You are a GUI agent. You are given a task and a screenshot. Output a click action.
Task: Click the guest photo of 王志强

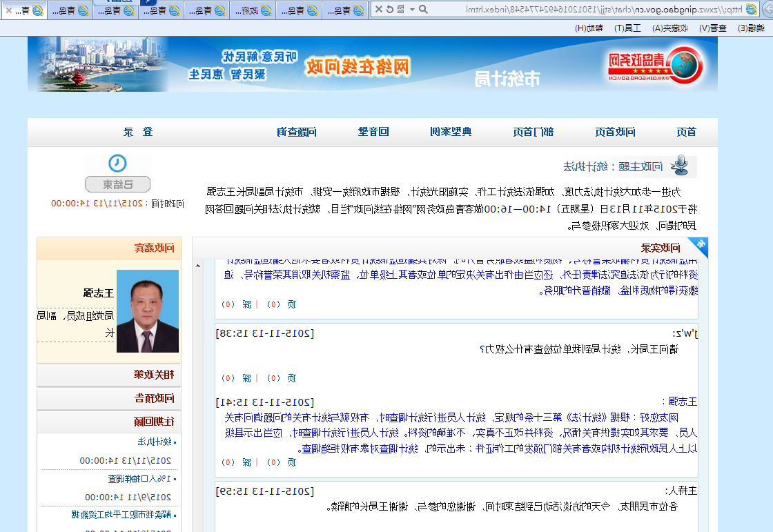(x=148, y=311)
